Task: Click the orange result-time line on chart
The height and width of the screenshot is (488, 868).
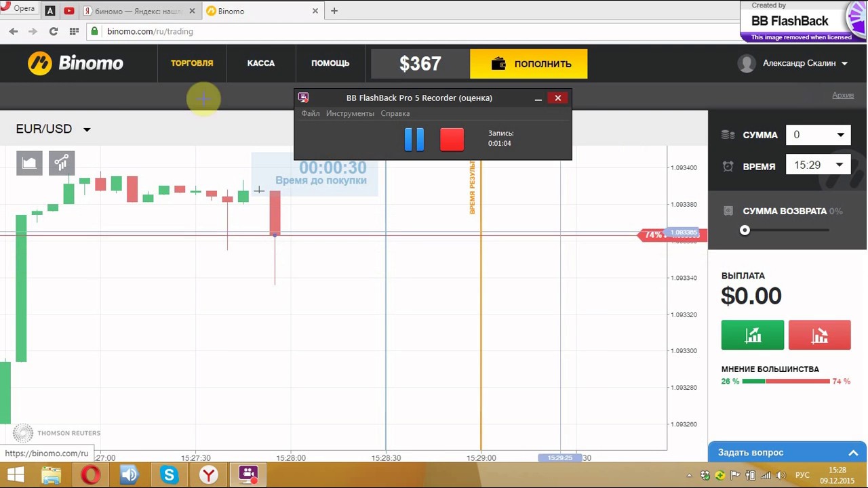Action: [x=481, y=305]
